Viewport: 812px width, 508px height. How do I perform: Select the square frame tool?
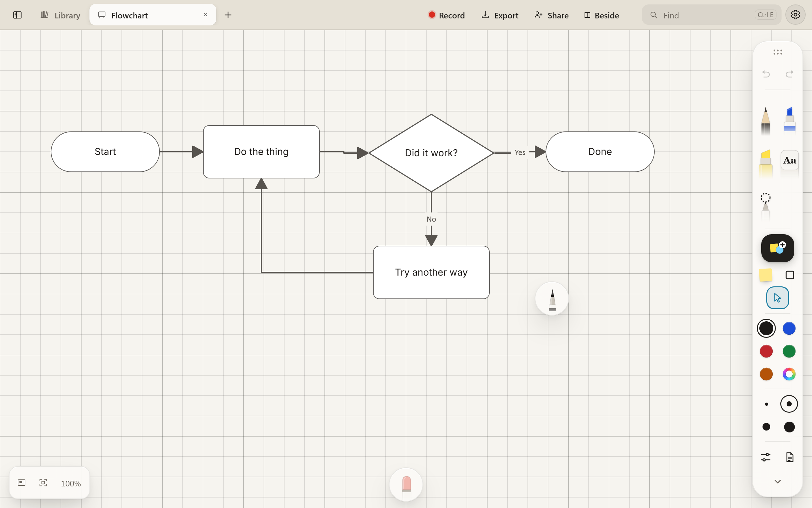[790, 275]
